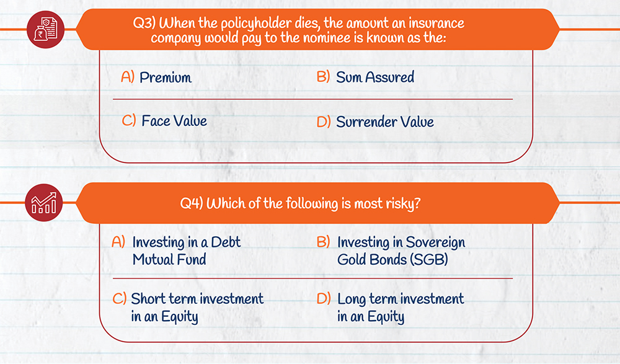Click the insurance policy document icon
Screen dimensions: 620x364
pos(45,29)
